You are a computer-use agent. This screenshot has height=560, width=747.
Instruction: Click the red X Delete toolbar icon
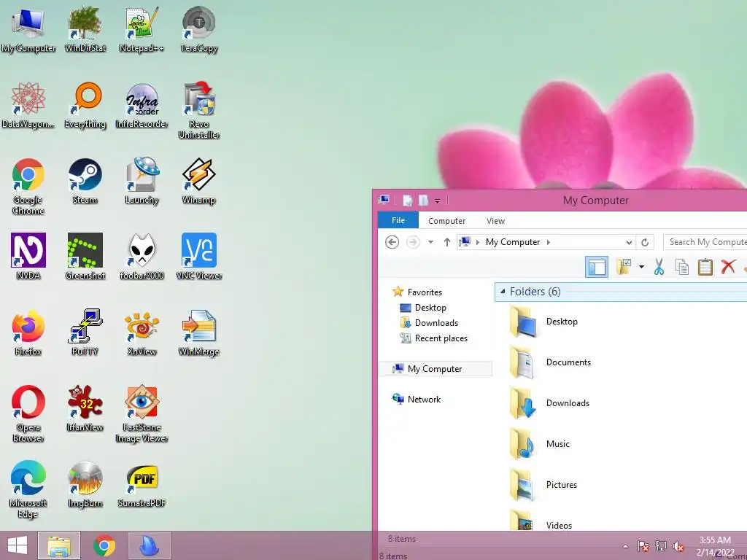(728, 267)
